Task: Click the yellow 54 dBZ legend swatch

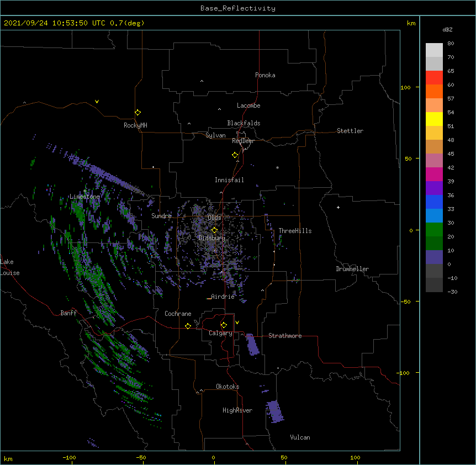Action: point(434,119)
